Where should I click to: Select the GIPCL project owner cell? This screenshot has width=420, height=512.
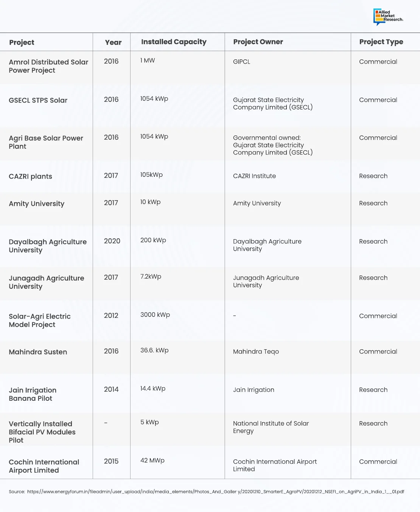click(x=241, y=62)
